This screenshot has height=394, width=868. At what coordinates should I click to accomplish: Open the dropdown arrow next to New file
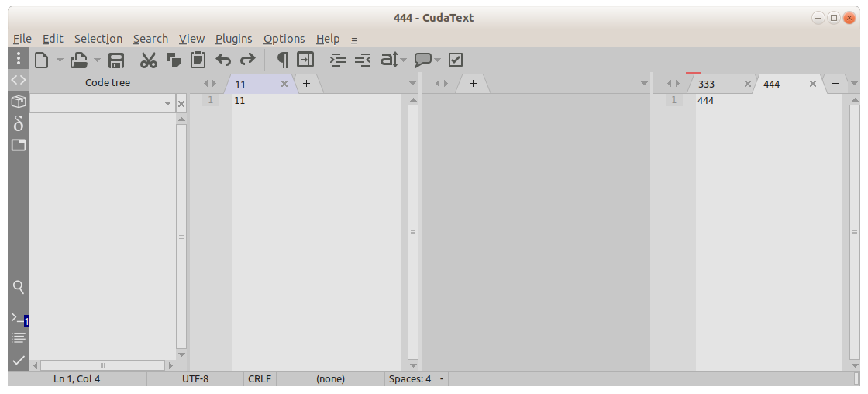point(60,60)
